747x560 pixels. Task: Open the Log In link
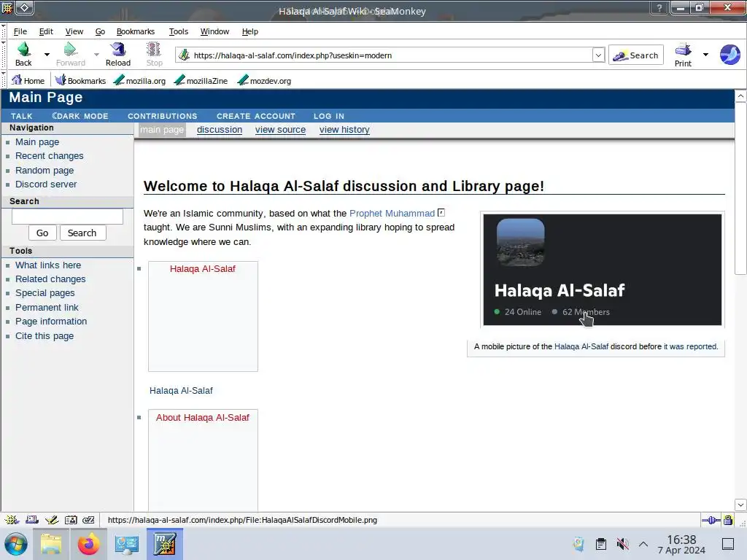pos(329,116)
